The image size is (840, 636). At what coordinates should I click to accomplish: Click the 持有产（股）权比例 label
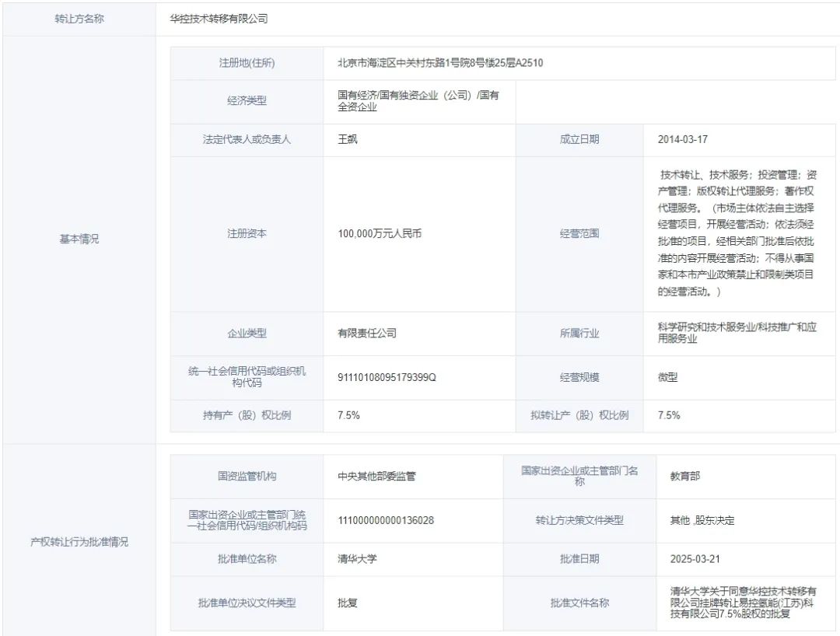click(x=247, y=415)
